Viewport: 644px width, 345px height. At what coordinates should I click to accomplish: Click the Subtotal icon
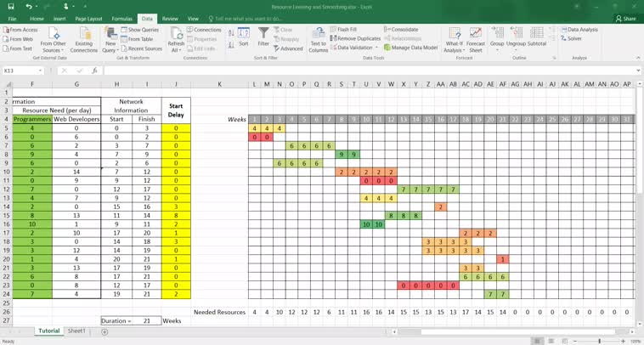(x=537, y=38)
